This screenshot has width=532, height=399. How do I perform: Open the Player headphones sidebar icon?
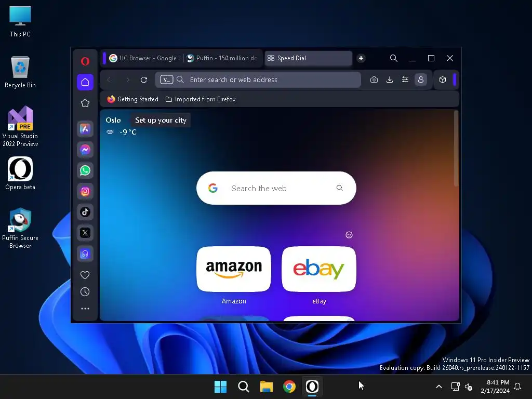coord(85,254)
